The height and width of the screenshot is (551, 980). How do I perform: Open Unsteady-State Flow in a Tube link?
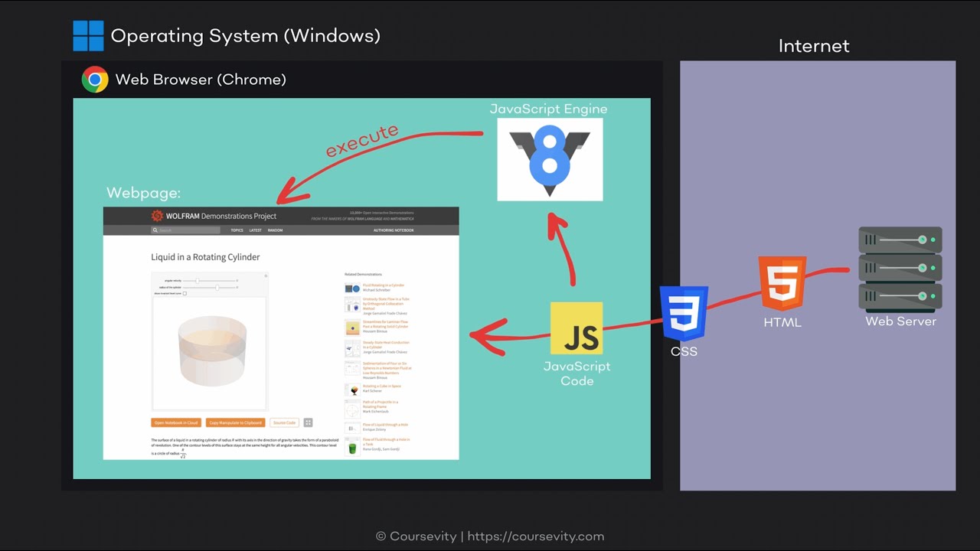click(386, 304)
